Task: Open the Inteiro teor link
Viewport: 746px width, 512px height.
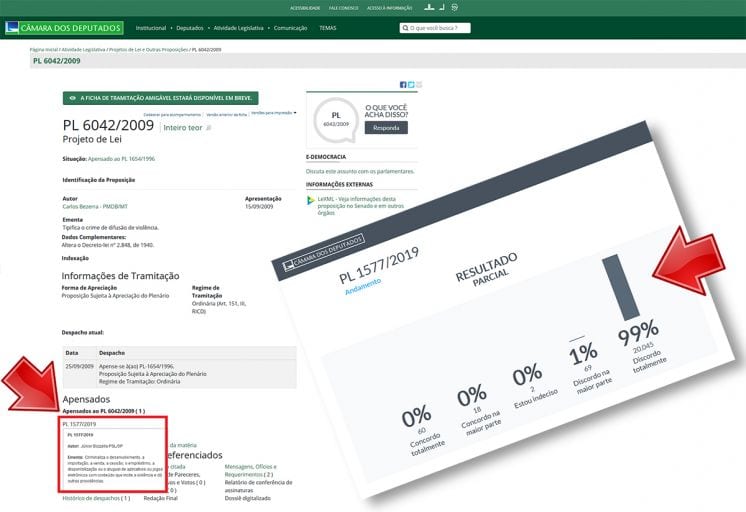Action: tap(183, 128)
